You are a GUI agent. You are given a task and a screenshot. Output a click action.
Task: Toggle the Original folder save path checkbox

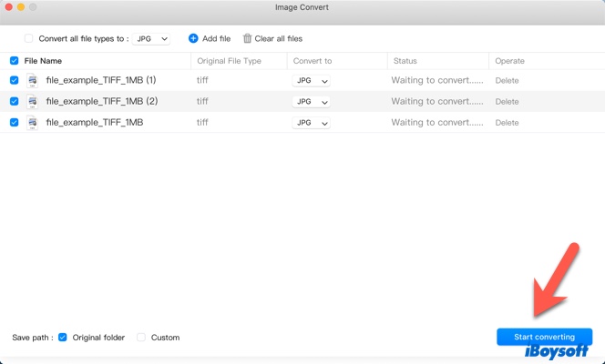[63, 338]
